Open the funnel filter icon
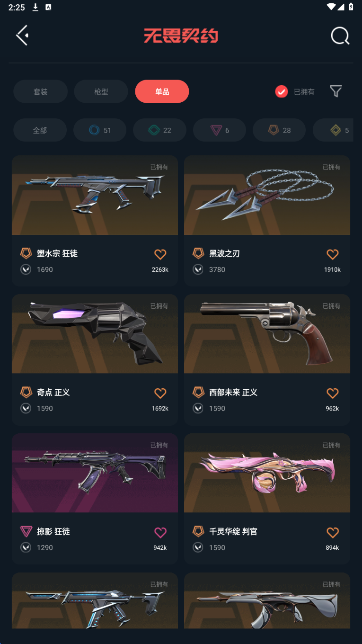The image size is (362, 644). click(x=336, y=91)
